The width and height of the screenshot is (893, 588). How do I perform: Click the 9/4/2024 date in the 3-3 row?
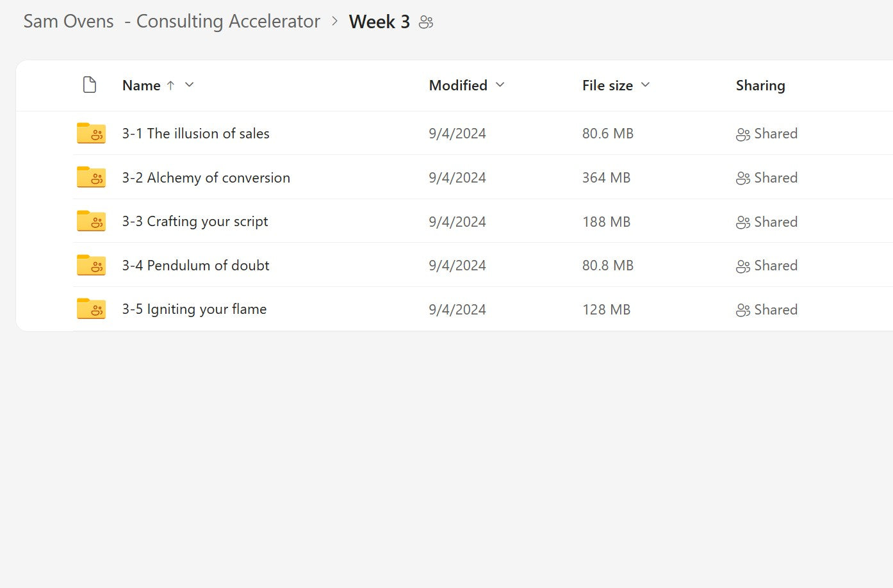click(457, 222)
